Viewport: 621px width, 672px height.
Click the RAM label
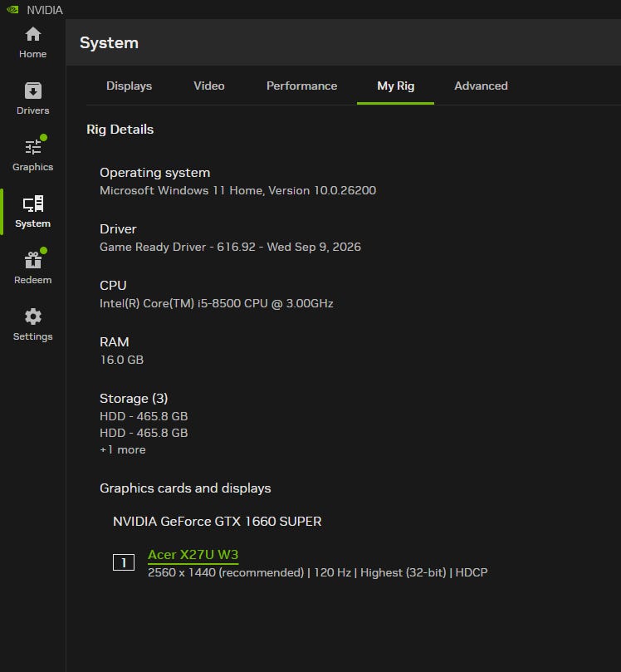[114, 342]
